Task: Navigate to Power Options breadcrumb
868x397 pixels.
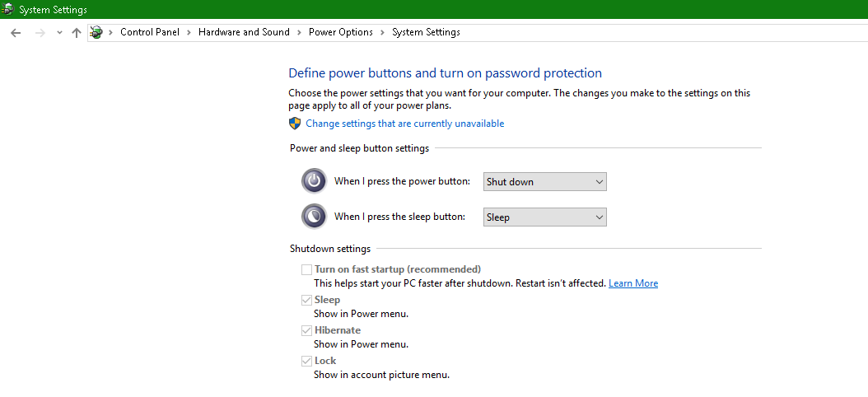Action: (x=341, y=32)
